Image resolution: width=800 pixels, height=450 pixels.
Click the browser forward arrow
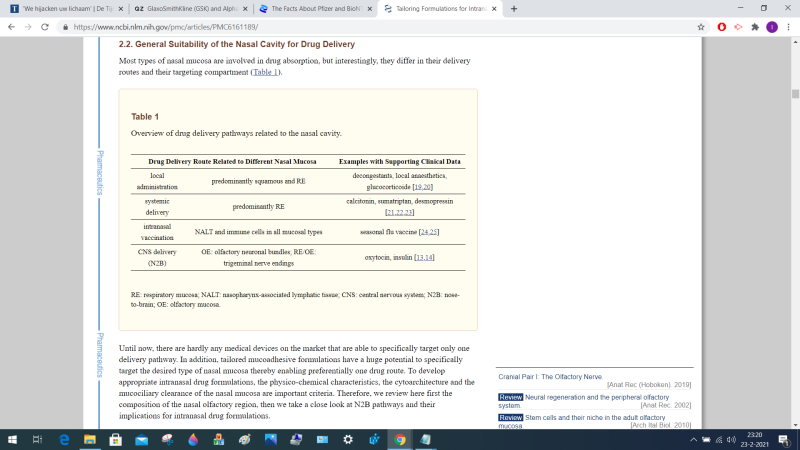pos(28,27)
